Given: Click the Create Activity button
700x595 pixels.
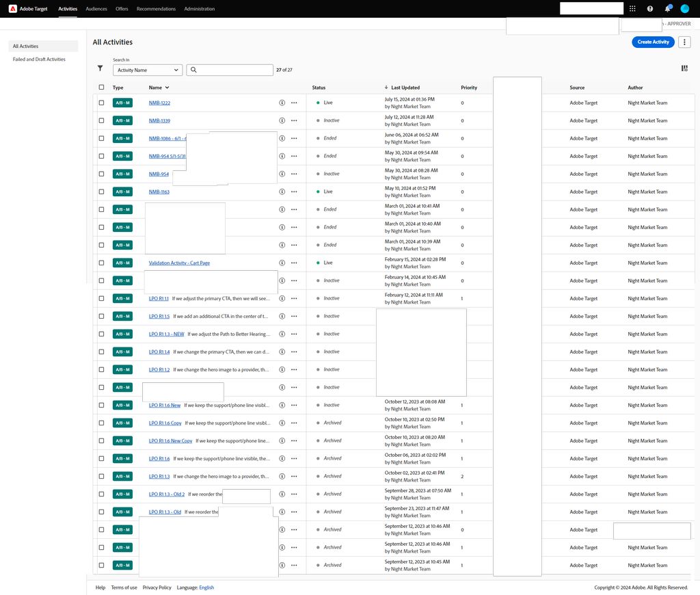Looking at the screenshot, I should [653, 42].
